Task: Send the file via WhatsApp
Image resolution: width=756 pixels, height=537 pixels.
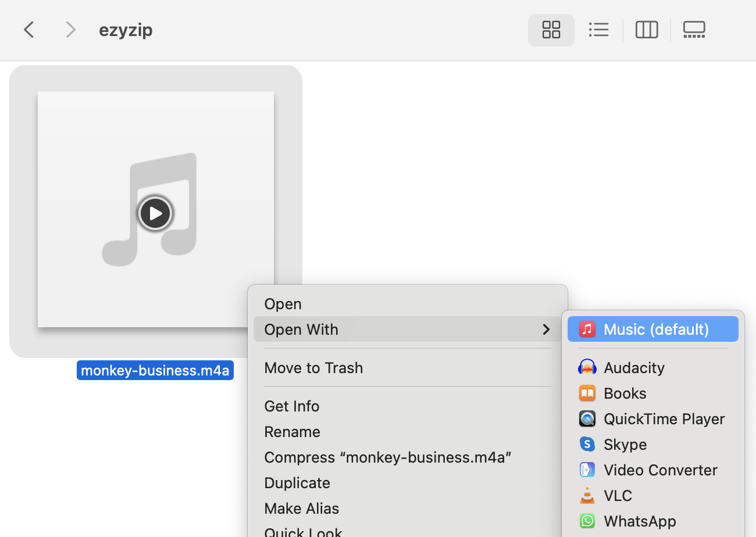Action: click(640, 521)
